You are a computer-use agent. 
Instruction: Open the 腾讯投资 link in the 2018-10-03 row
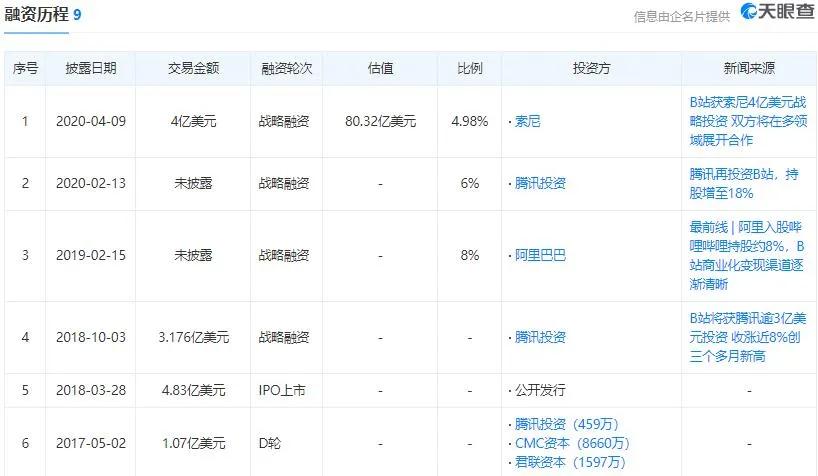(x=540, y=337)
